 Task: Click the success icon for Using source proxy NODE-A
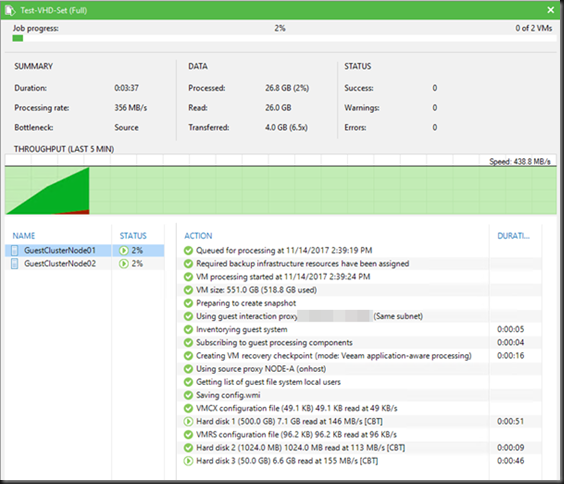(188, 369)
